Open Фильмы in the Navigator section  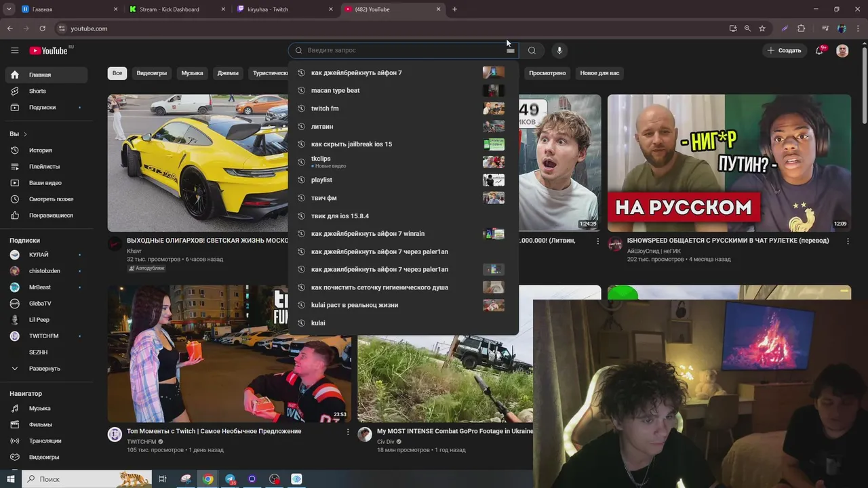pyautogui.click(x=46, y=424)
